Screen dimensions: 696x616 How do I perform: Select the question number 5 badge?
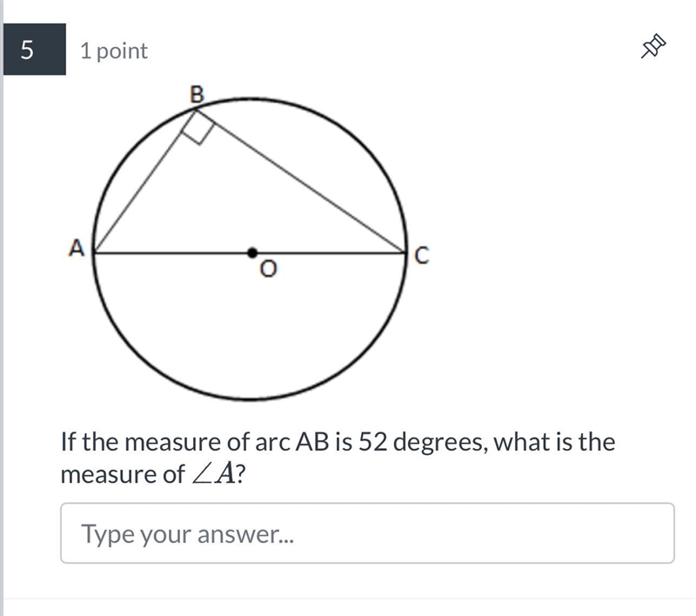35,50
